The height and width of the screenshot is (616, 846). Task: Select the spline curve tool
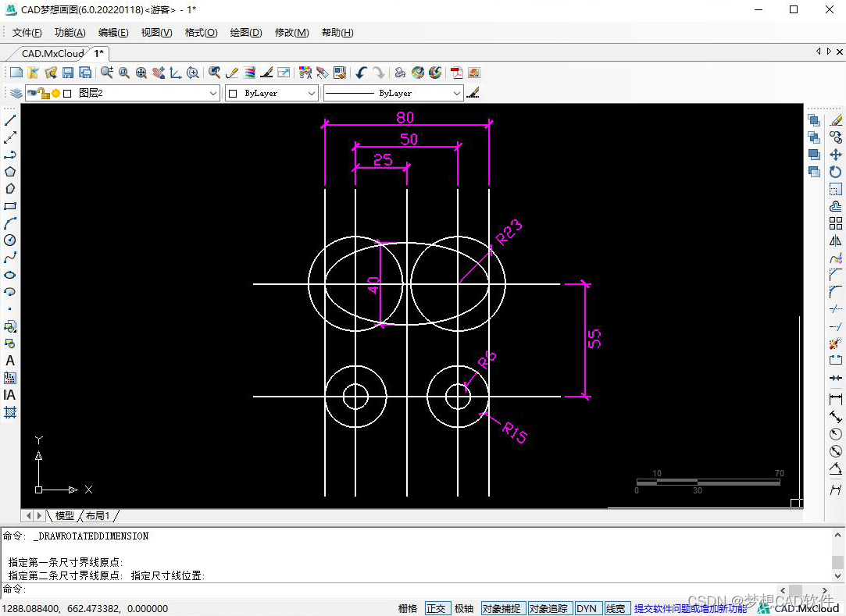tap(9, 258)
